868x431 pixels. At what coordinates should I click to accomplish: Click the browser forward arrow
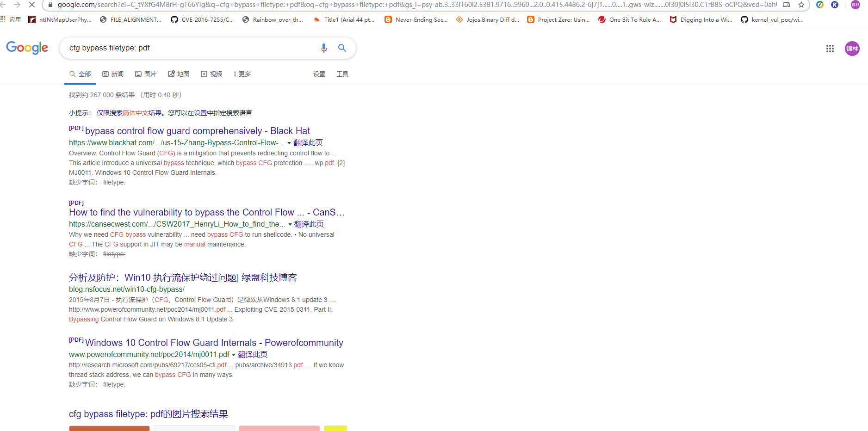[17, 5]
